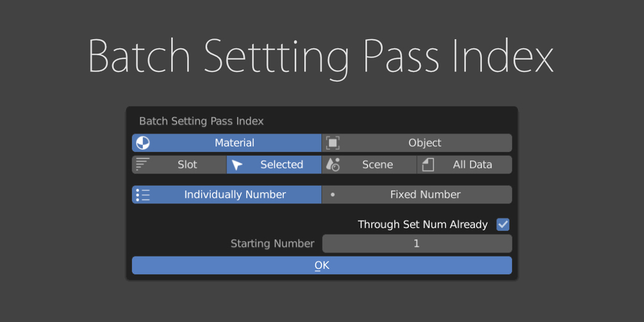
Task: Switch the target type to Object
Action: pos(425,143)
